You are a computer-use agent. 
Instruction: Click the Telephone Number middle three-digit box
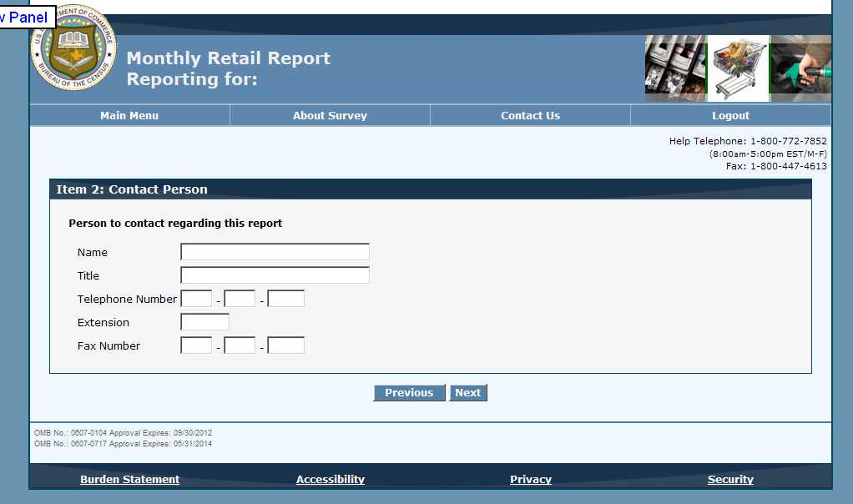tap(240, 299)
